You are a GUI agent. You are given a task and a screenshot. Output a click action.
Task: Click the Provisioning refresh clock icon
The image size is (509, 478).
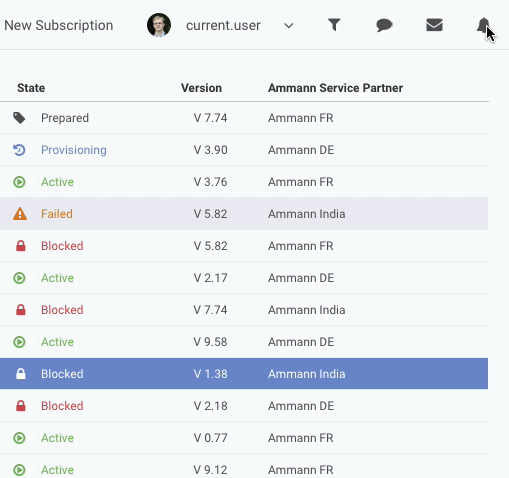point(19,150)
